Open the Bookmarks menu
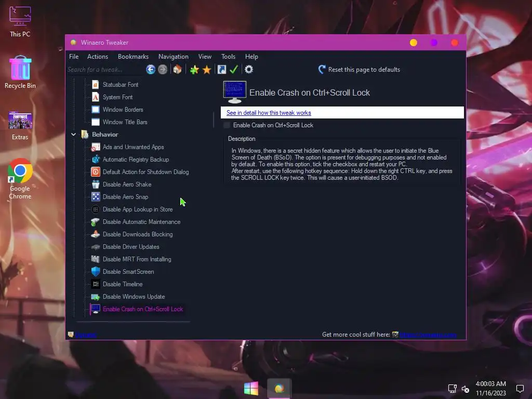532x399 pixels. coord(134,57)
